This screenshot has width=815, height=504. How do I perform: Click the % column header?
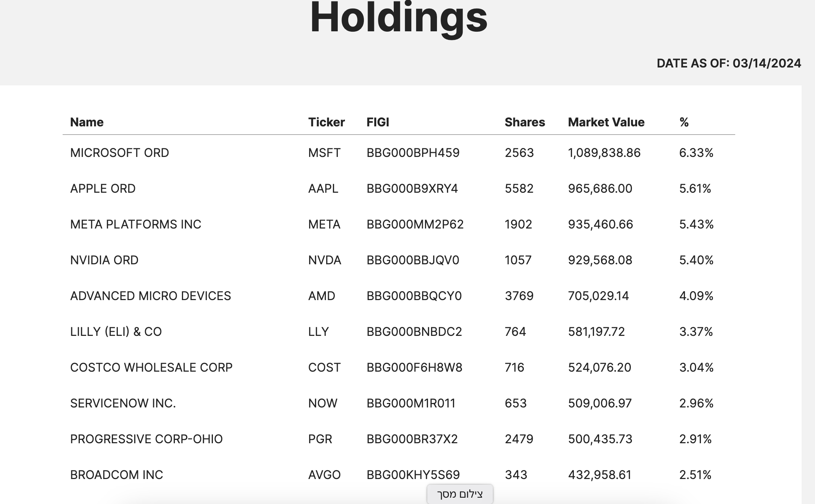click(684, 122)
